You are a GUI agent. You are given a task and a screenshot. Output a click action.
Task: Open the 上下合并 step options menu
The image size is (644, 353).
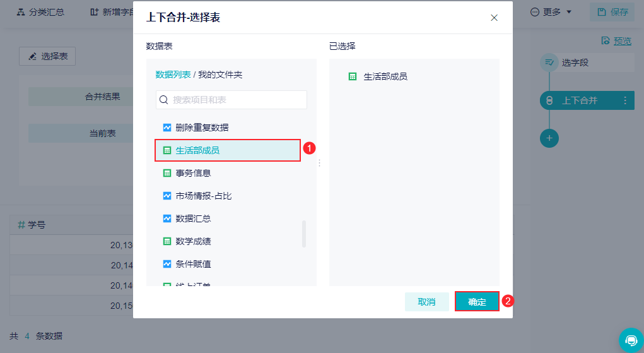coord(625,100)
